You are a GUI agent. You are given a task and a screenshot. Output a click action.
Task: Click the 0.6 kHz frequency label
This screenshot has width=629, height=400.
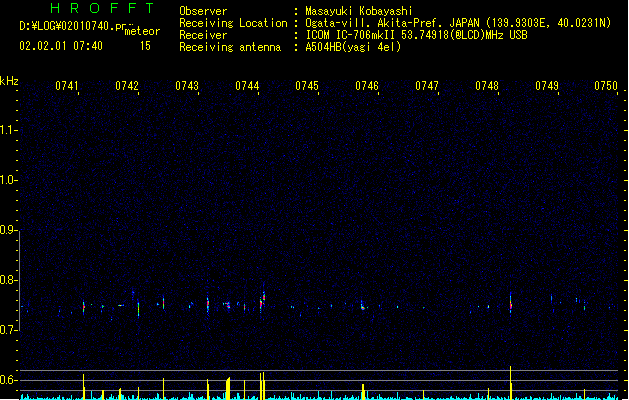point(8,380)
